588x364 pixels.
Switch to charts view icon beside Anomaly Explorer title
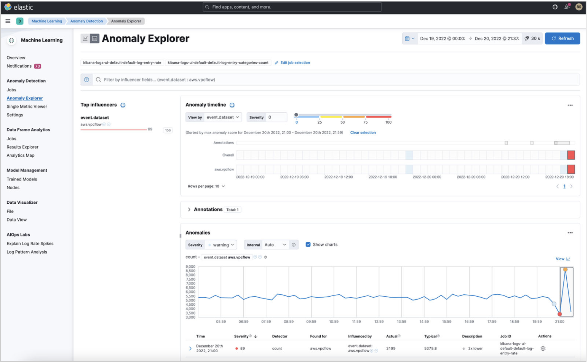(85, 38)
